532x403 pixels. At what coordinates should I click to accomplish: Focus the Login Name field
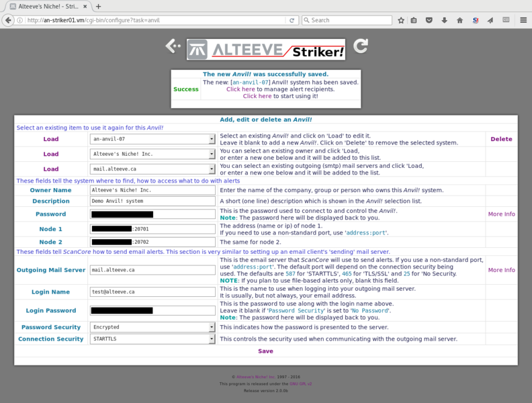pyautogui.click(x=152, y=292)
